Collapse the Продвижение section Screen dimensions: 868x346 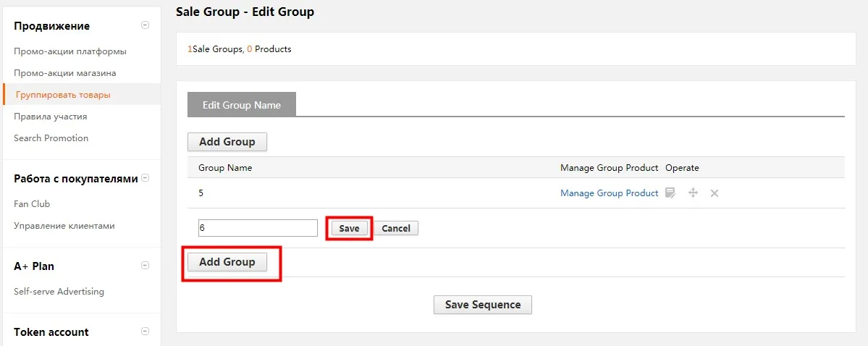coord(145,25)
